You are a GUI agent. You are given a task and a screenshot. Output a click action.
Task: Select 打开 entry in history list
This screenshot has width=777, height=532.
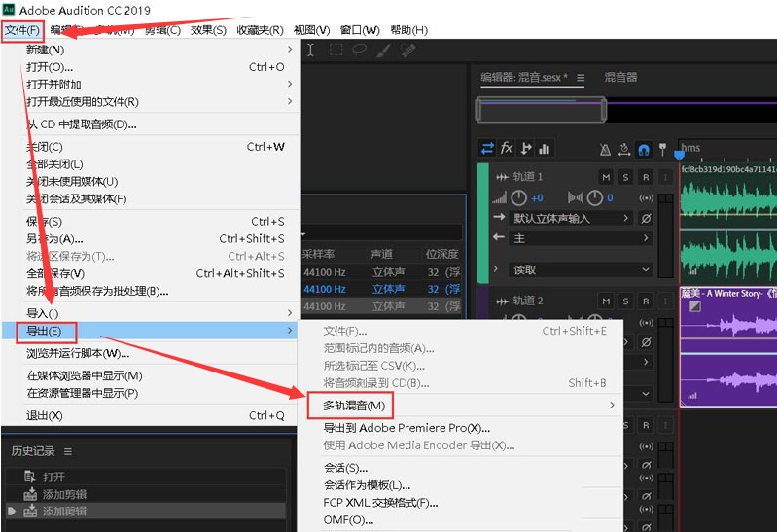(x=145, y=477)
